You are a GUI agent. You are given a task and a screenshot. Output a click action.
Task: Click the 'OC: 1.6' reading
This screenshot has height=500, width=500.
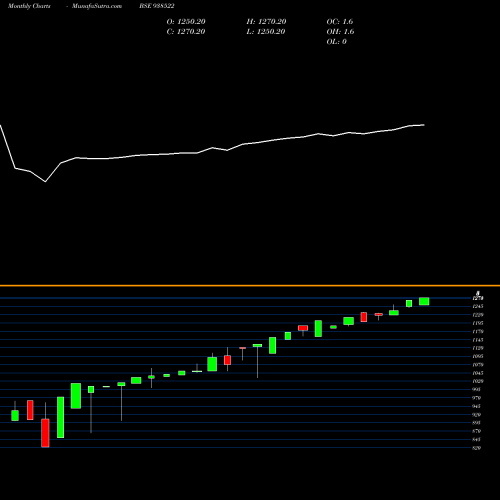coord(340,22)
